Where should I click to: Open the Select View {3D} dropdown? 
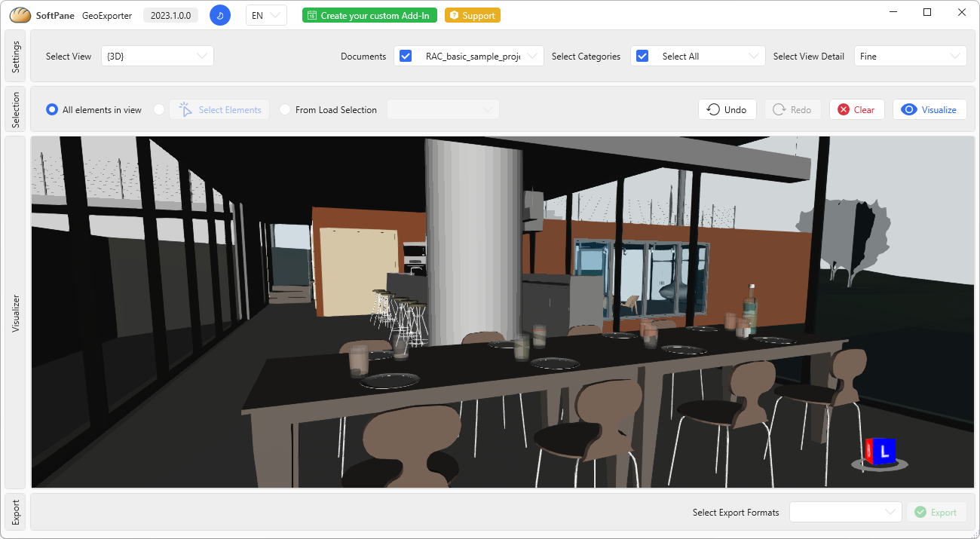157,57
